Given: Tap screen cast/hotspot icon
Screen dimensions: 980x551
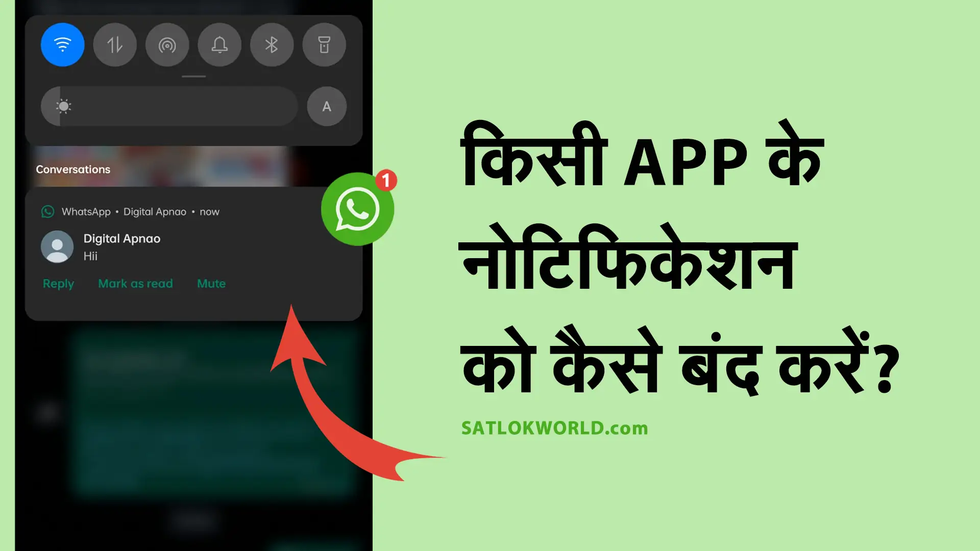Looking at the screenshot, I should 167,44.
